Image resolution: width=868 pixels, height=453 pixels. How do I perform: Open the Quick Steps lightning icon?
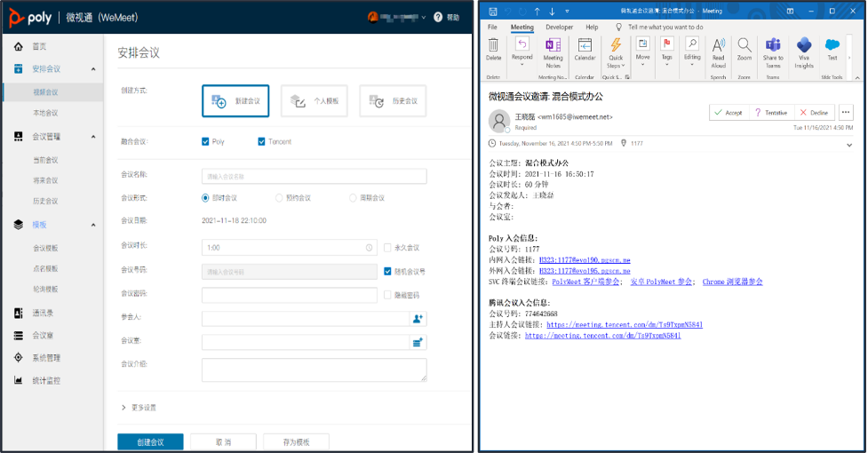pyautogui.click(x=616, y=45)
